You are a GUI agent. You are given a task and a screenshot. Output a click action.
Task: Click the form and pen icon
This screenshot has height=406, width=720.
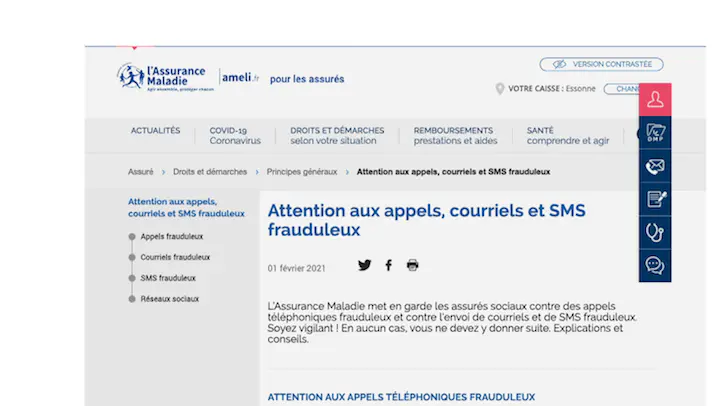pyautogui.click(x=655, y=199)
